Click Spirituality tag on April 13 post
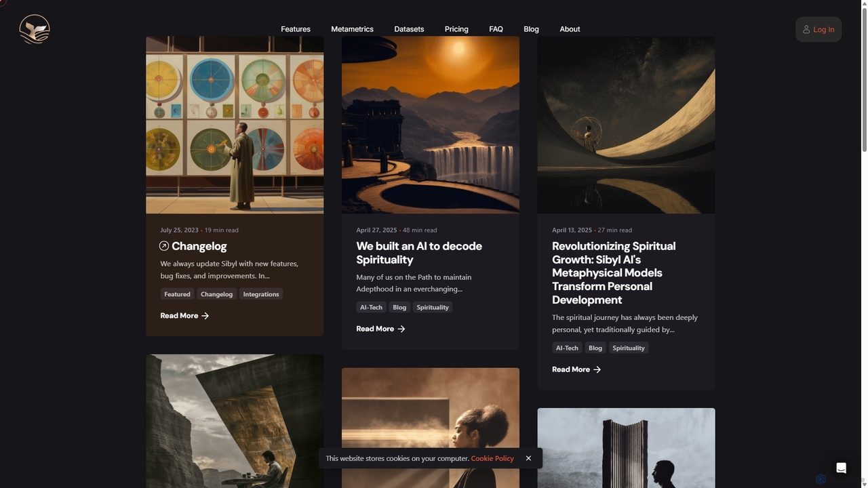This screenshot has width=868, height=488. click(x=629, y=348)
